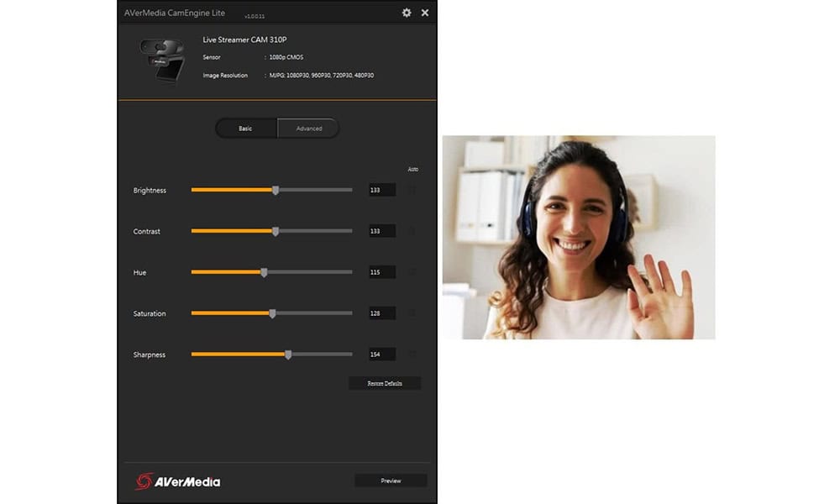Click the Hue value field showing 115
This screenshot has width=840, height=504.
[x=382, y=272]
